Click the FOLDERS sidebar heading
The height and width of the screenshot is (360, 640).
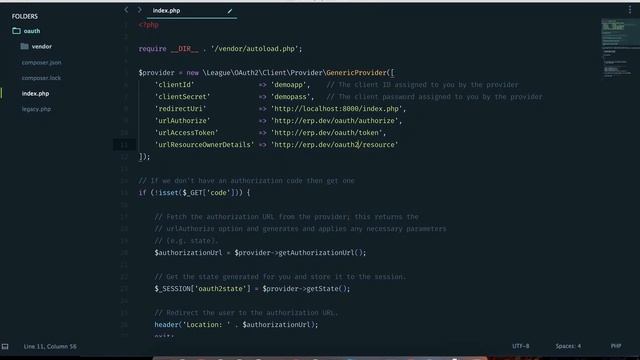point(24,16)
